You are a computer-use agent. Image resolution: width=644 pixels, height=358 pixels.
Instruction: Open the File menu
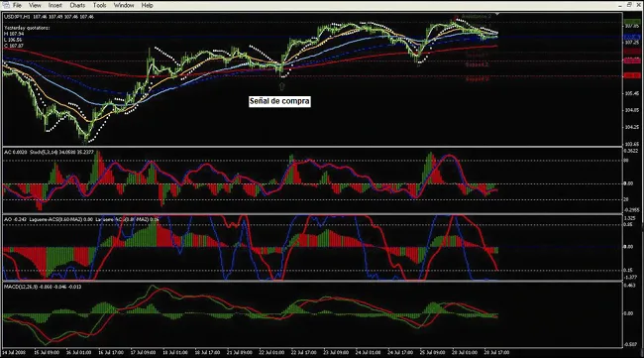(x=17, y=5)
